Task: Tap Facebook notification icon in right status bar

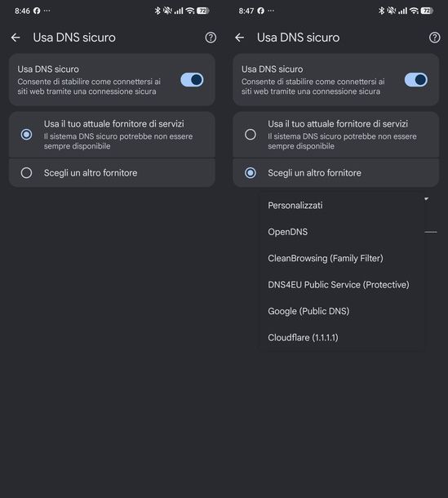Action: 260,11
